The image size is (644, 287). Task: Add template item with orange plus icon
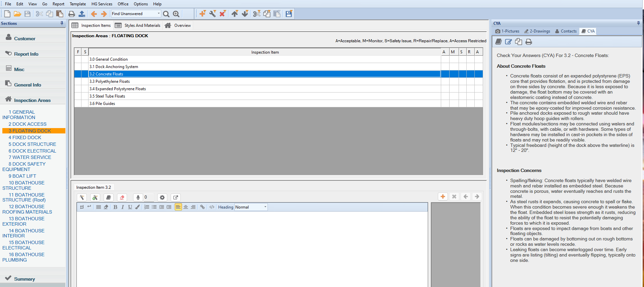(202, 13)
